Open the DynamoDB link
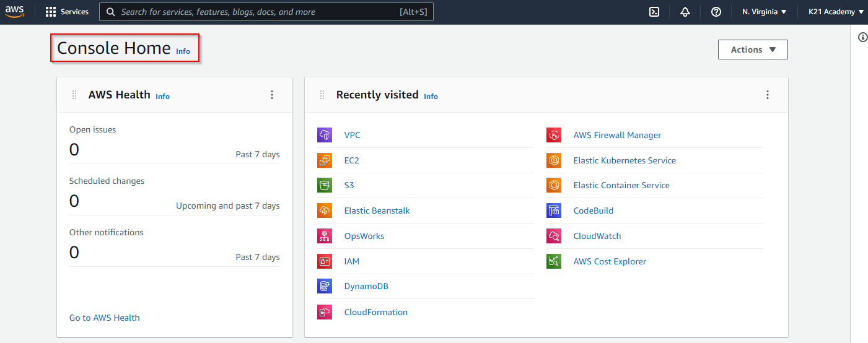This screenshot has width=868, height=343. [366, 286]
